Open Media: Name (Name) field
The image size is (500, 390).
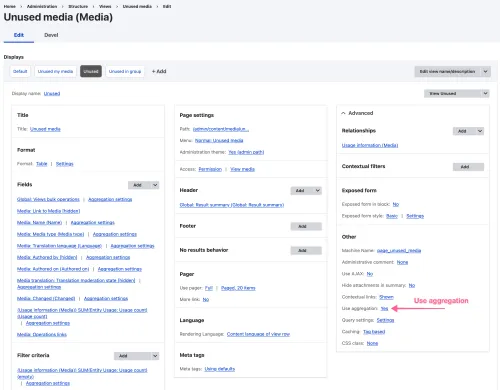point(39,222)
